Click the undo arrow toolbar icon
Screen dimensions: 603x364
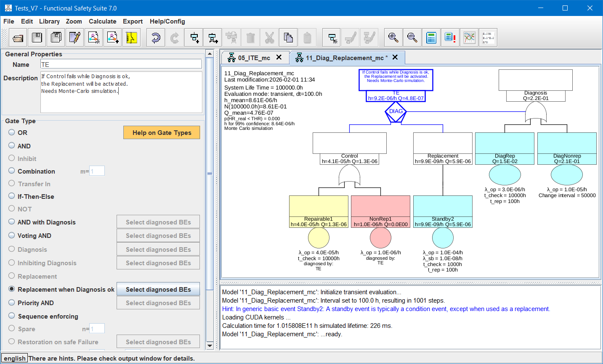(156, 38)
